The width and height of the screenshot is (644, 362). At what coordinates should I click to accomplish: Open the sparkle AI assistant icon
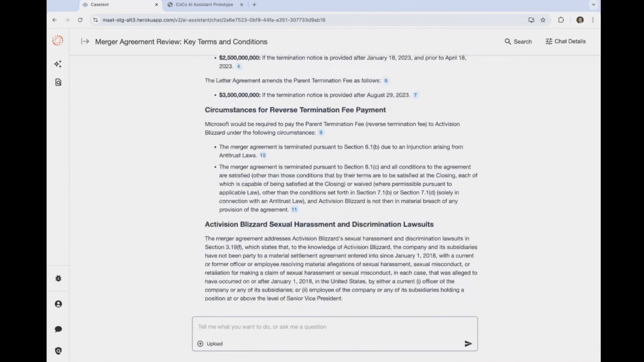click(x=58, y=64)
